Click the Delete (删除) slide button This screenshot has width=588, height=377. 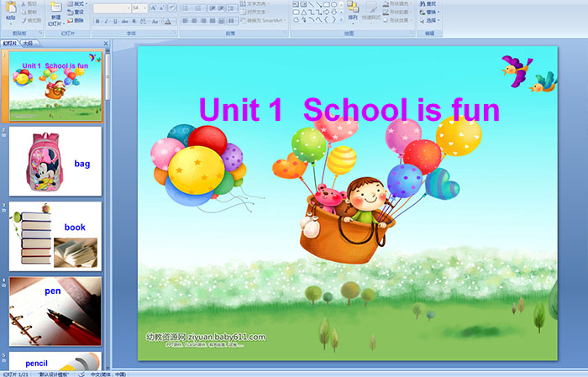click(x=76, y=20)
